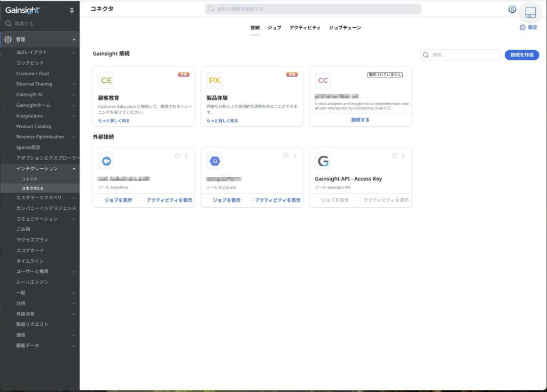The image size is (547, 392).
Task: Open the user avatar icon in header
Action: 512,9
